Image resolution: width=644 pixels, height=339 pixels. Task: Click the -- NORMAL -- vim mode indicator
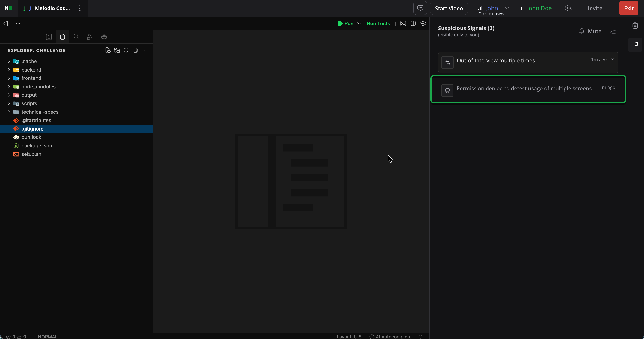click(x=48, y=336)
